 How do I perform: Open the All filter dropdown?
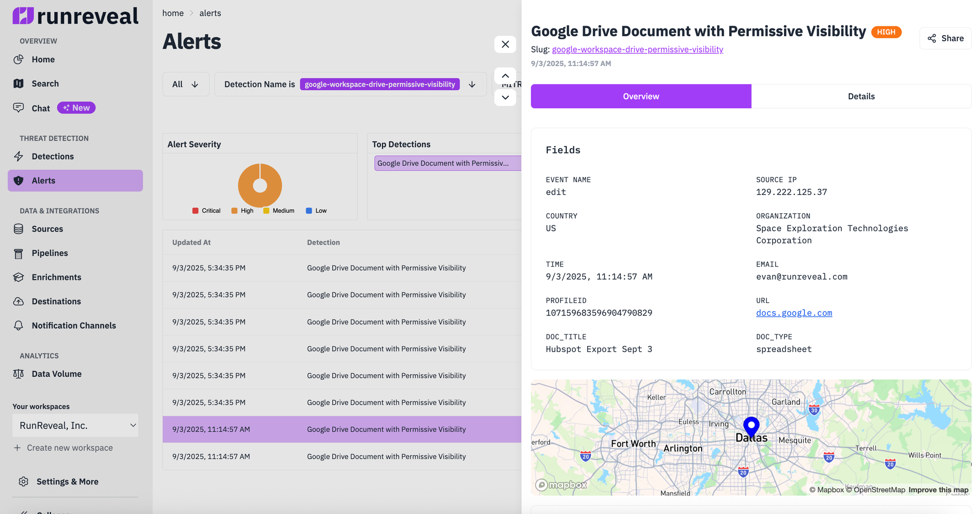pyautogui.click(x=186, y=84)
